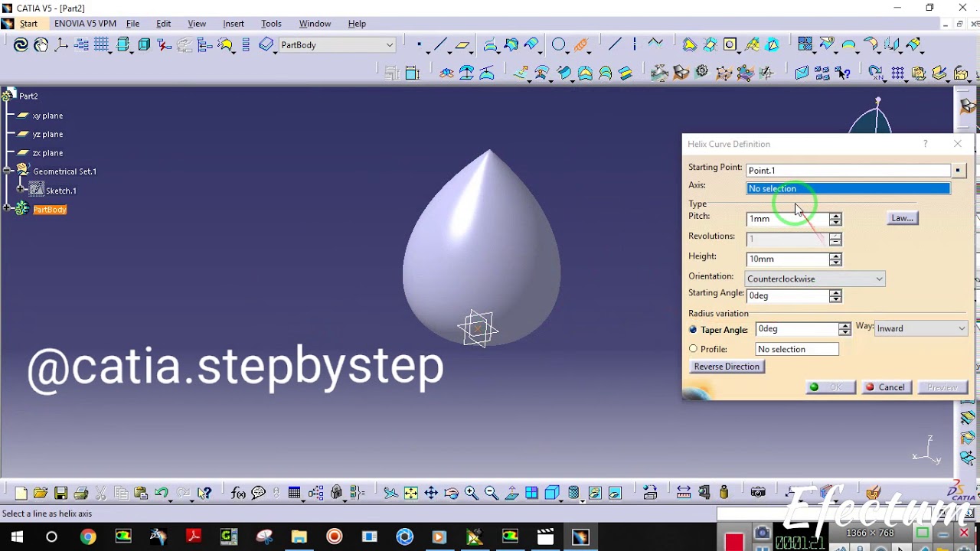Click the Height 10mm input field
The image size is (980, 551).
pos(788,259)
